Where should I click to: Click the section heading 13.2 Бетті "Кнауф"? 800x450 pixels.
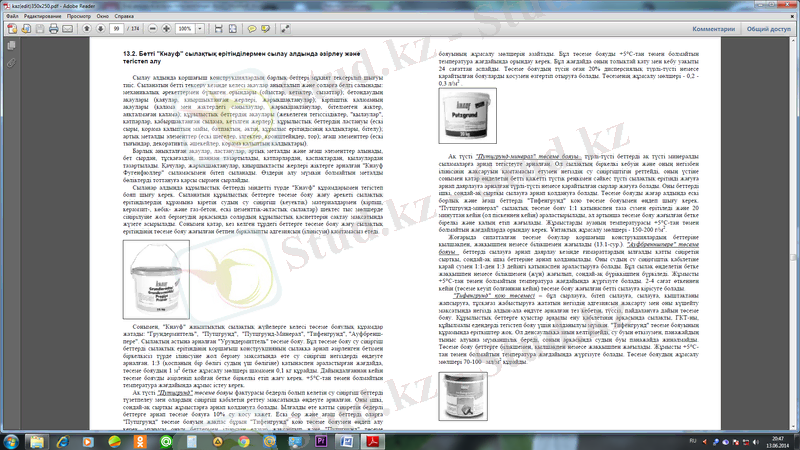tap(242, 57)
